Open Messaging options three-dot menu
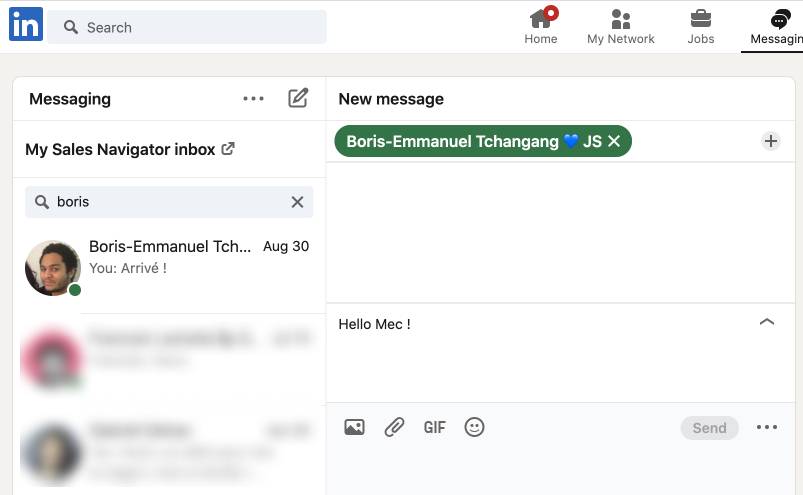This screenshot has width=803, height=495. [x=254, y=98]
